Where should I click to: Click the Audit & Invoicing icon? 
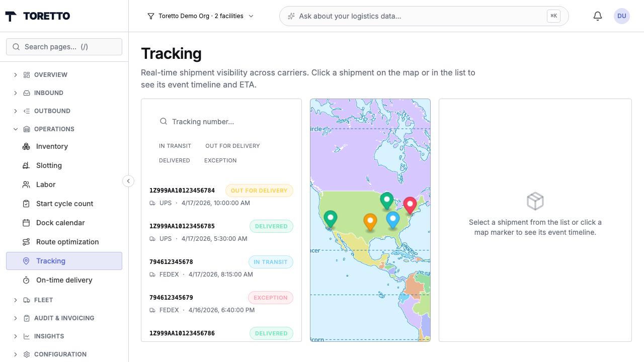27,318
